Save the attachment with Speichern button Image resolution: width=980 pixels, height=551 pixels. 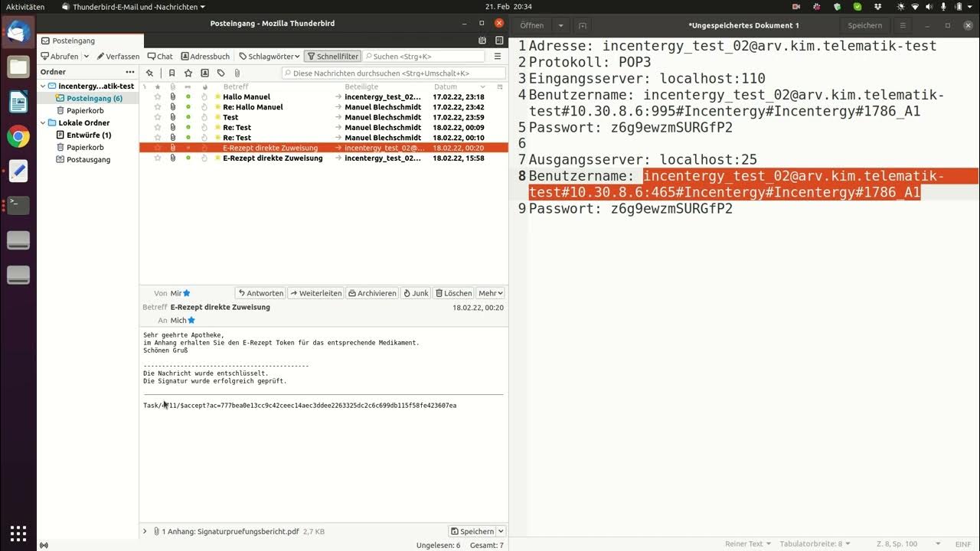tap(472, 531)
